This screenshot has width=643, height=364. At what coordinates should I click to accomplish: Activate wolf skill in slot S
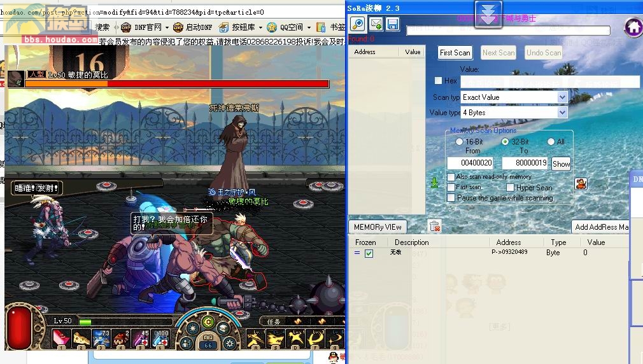coord(276,339)
